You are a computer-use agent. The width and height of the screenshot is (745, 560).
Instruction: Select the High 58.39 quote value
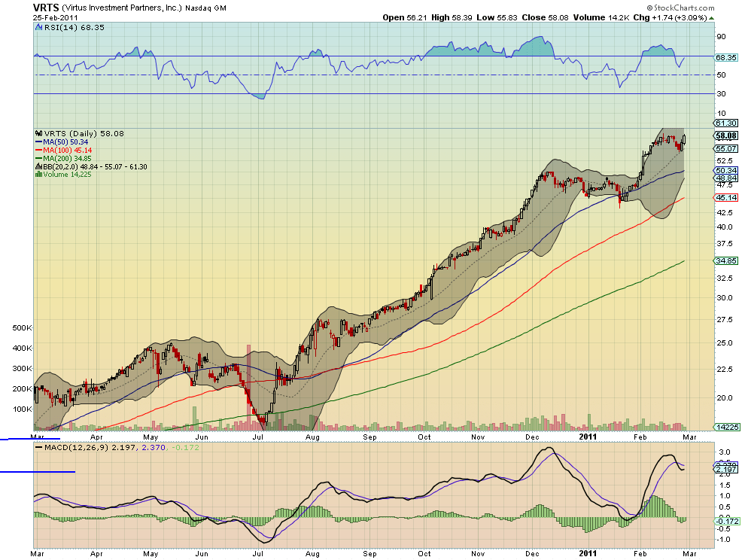(x=452, y=17)
